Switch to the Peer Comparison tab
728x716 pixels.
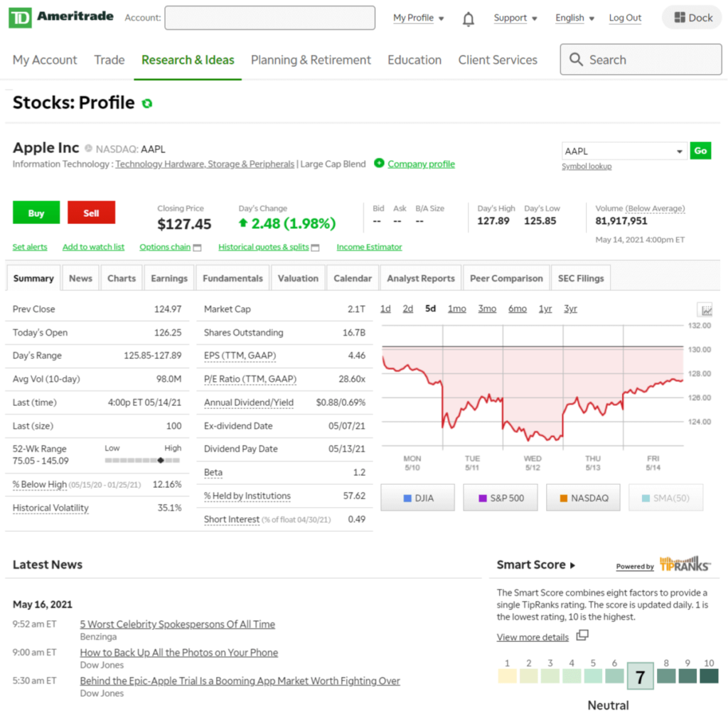coord(506,278)
